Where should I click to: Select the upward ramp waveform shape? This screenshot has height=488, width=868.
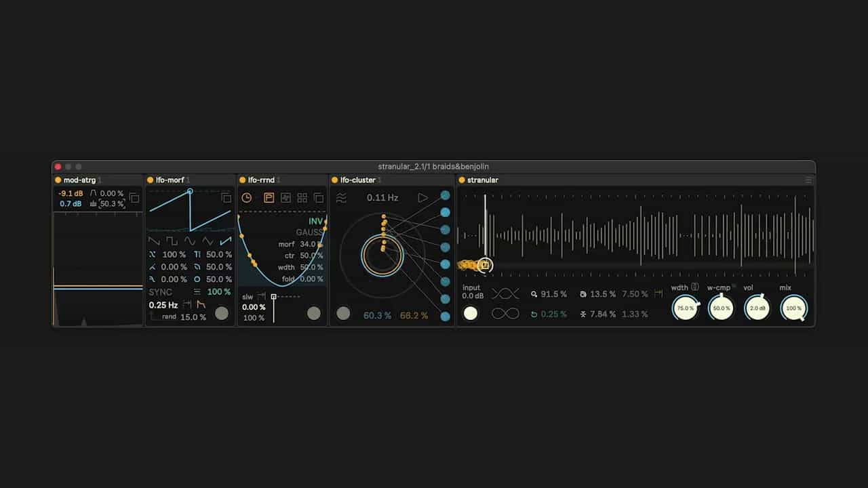(x=226, y=241)
